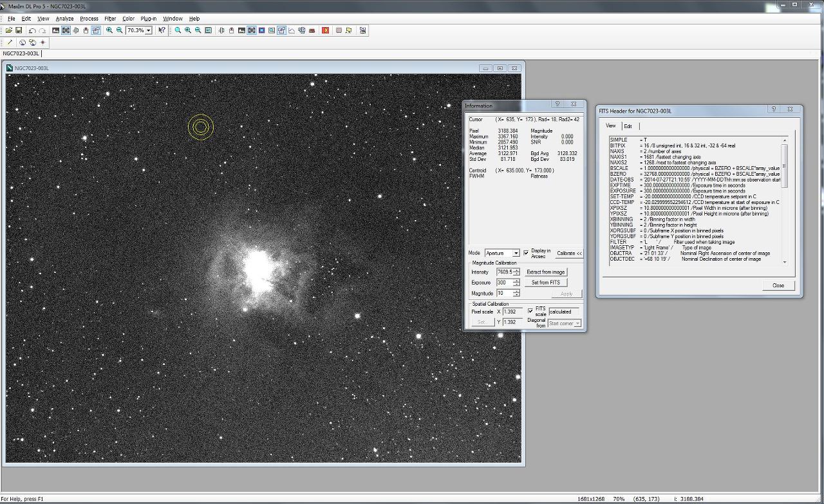The width and height of the screenshot is (824, 504).
Task: Click the Magnitude input field
Action: coord(504,294)
